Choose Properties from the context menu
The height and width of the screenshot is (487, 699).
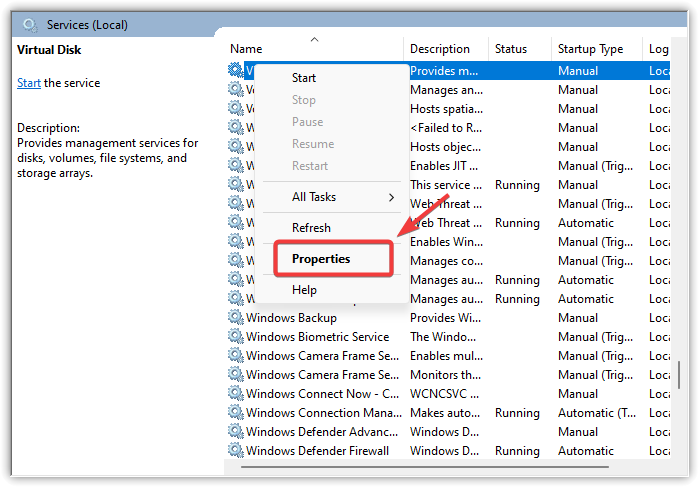click(x=321, y=259)
